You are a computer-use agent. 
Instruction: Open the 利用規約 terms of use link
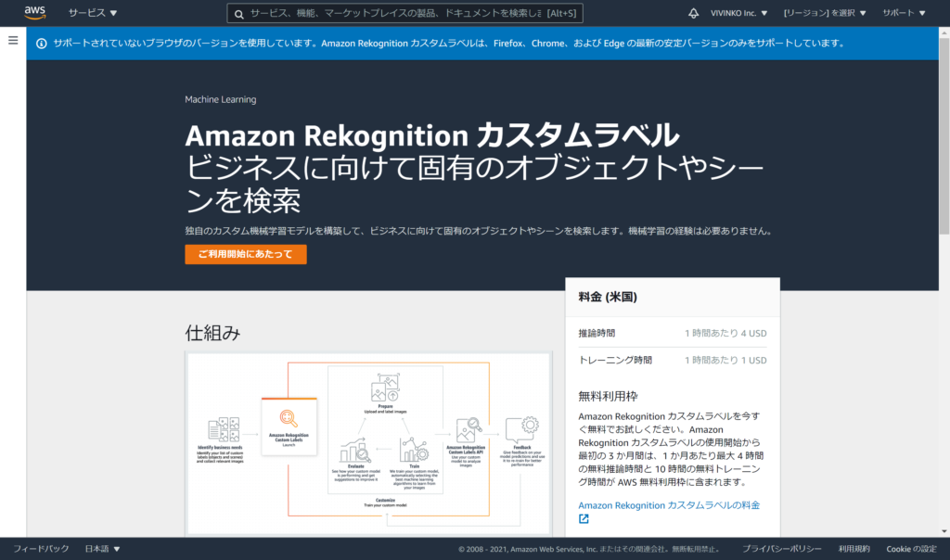coord(854,549)
